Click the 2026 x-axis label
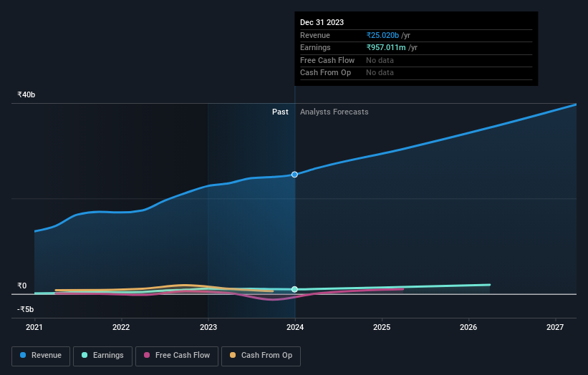This screenshot has height=375, width=588. 468,328
